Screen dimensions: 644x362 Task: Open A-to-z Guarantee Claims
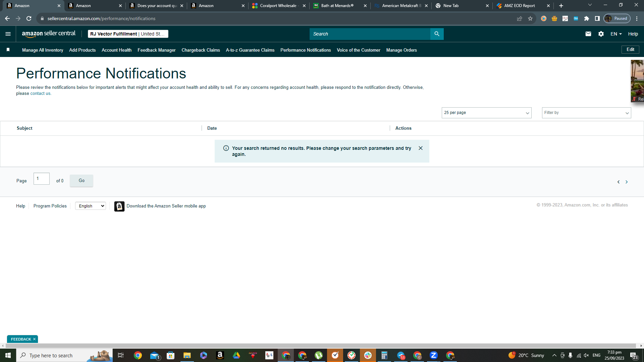[250, 50]
